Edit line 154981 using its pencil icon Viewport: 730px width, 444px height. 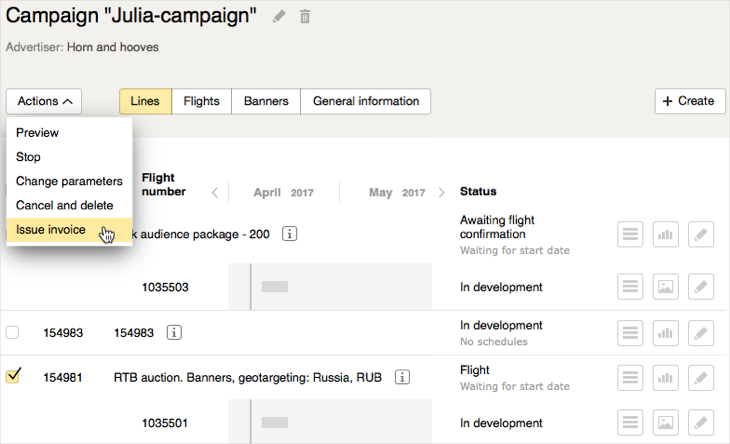[x=701, y=377]
